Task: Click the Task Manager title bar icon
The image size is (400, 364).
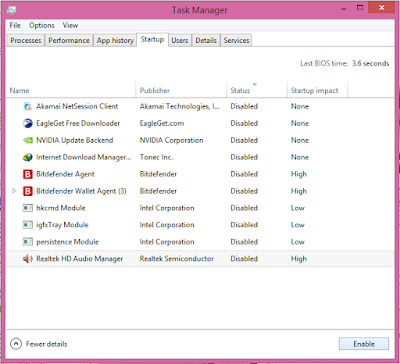Action: coord(11,10)
